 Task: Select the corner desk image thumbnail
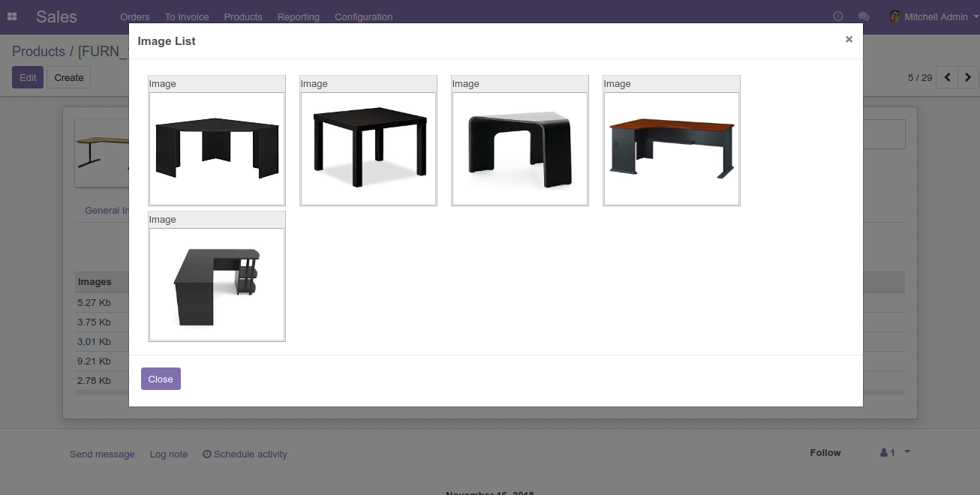pos(217,148)
